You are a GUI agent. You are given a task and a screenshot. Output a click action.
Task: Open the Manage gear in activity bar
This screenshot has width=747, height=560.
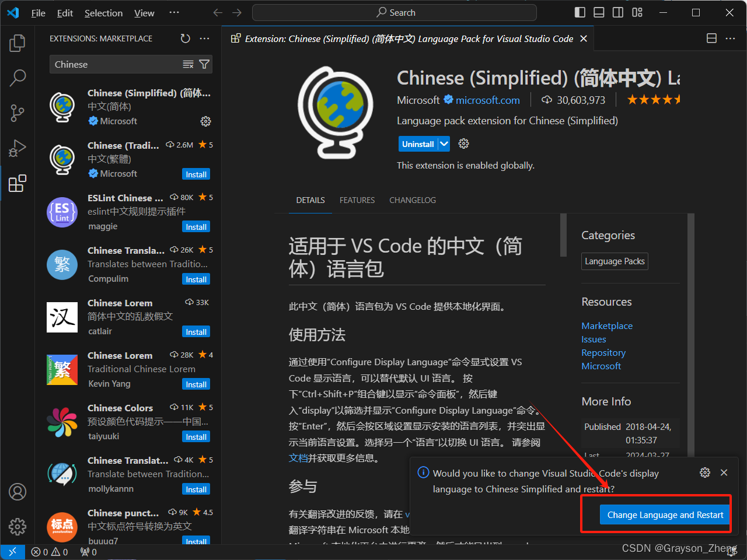point(18,527)
